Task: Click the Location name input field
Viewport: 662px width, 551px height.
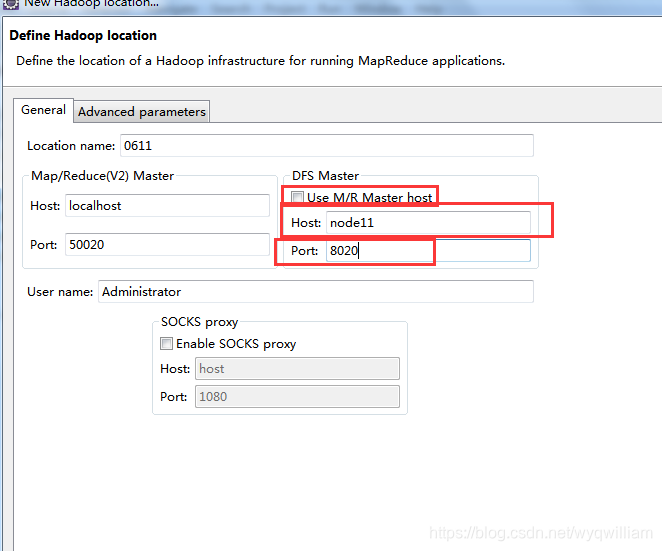Action: pos(327,146)
